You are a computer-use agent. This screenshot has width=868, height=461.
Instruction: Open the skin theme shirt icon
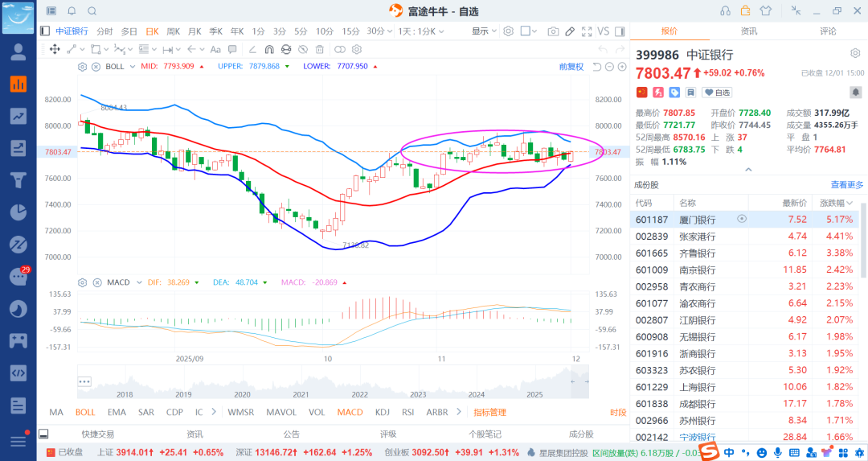click(x=764, y=11)
